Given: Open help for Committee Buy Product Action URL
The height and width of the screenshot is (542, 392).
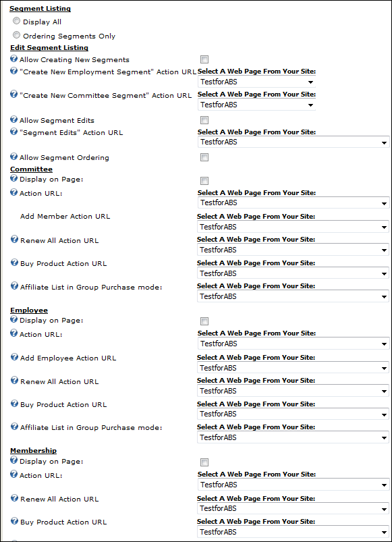Looking at the screenshot, I should (14, 263).
